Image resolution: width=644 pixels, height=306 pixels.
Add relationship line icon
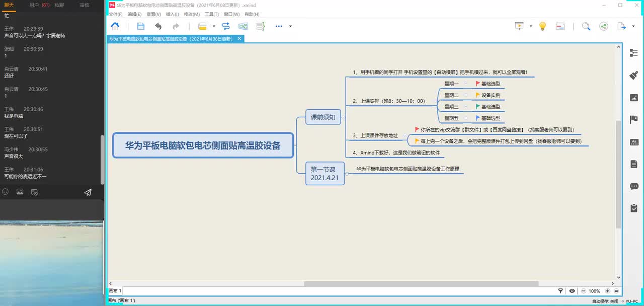coord(225,26)
